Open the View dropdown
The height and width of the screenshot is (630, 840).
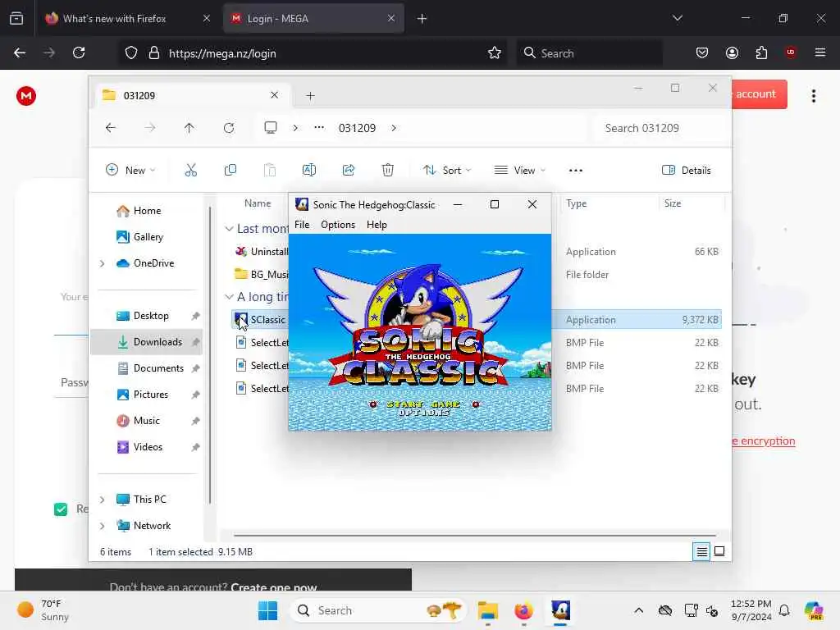(519, 171)
